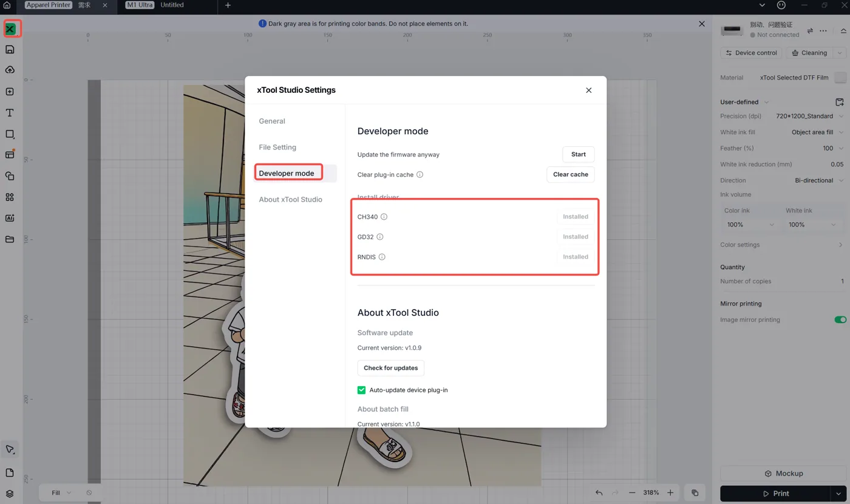Open the device more options ellipsis
This screenshot has height=504, width=850.
[x=823, y=30]
